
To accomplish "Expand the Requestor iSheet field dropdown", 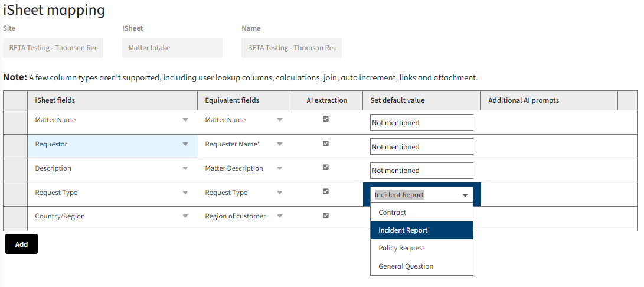I will (185, 144).
